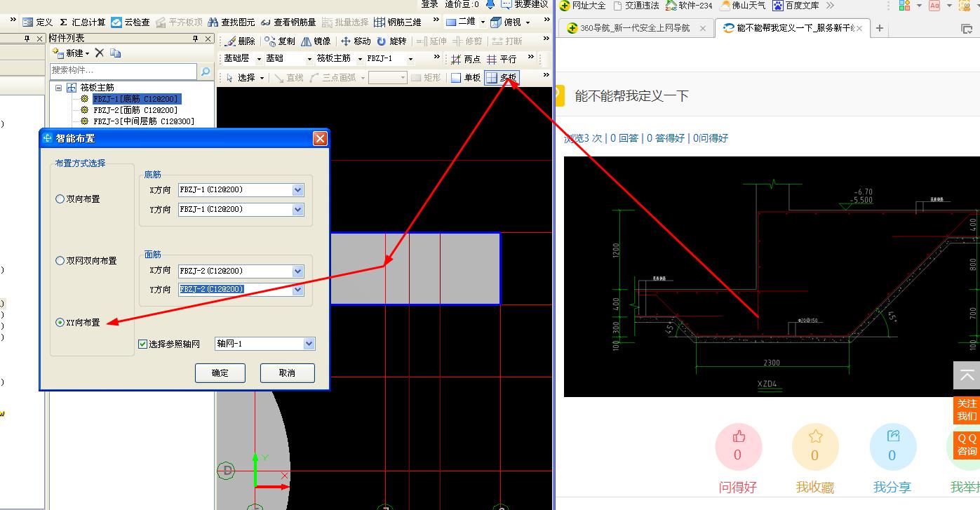The width and height of the screenshot is (980, 510).
Task: Collapse the 筏板主筋 tree node
Action: point(58,88)
